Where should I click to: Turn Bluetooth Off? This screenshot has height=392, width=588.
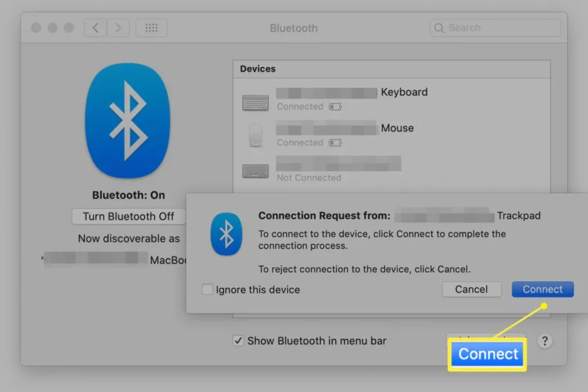click(129, 216)
